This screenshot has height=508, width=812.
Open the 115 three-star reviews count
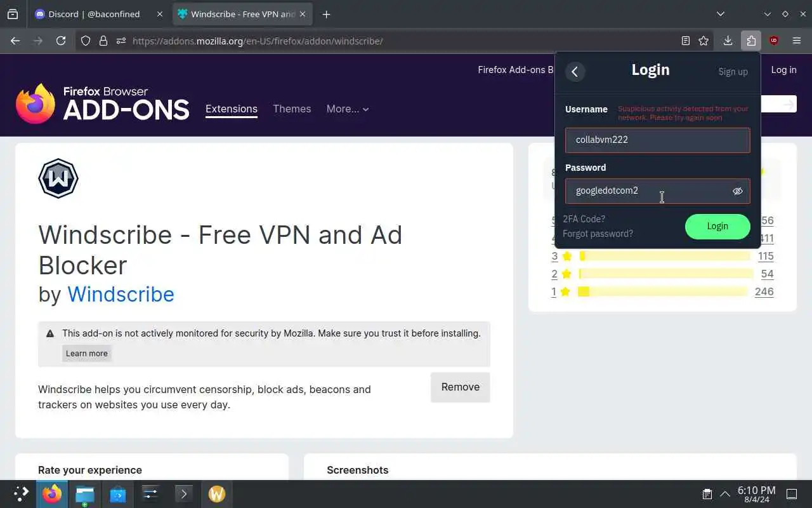[766, 256]
